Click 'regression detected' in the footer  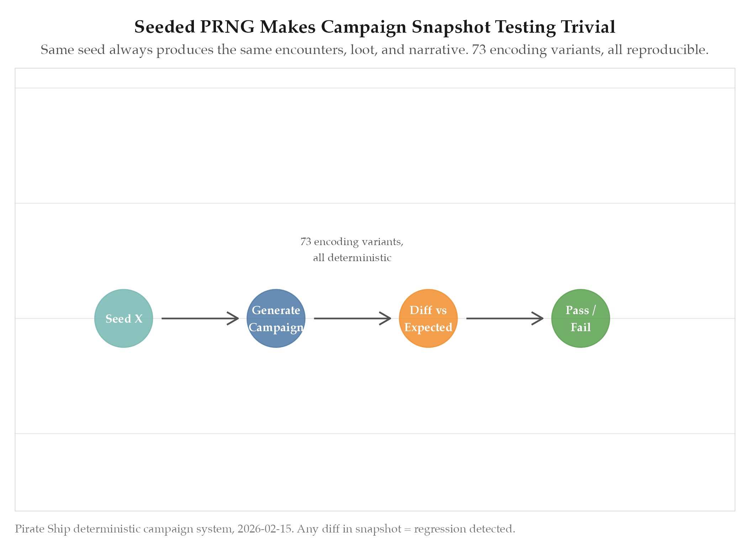[464, 529]
